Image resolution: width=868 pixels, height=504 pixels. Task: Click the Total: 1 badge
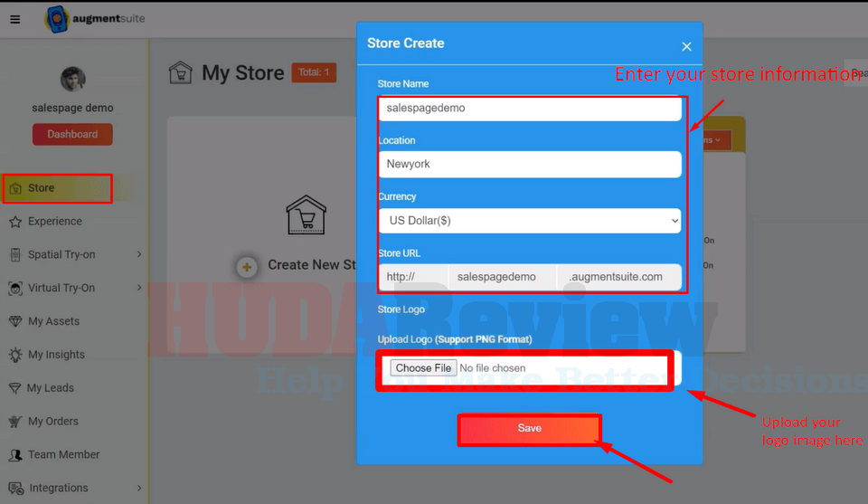pos(314,72)
